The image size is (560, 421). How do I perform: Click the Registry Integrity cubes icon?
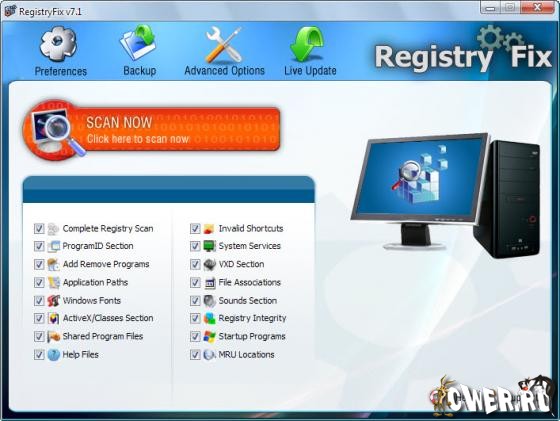point(209,319)
